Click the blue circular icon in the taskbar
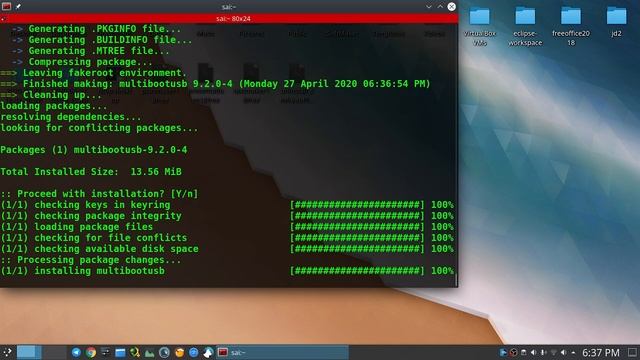 [x=194, y=352]
